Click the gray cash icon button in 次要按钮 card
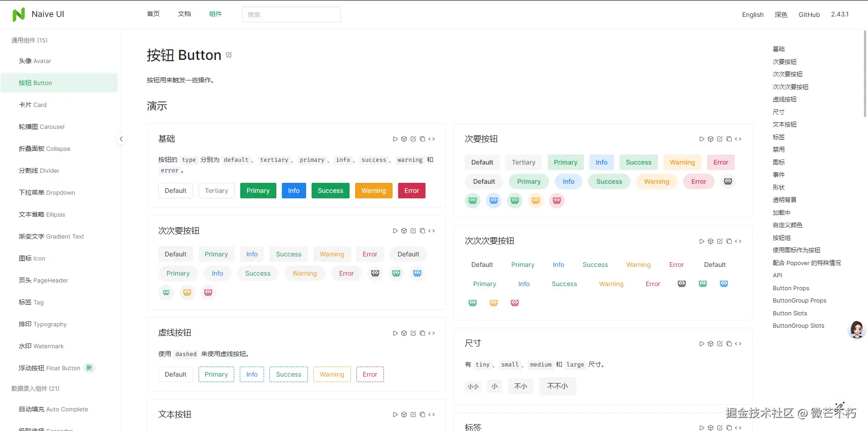Screen dimensions: 868x431 point(728,181)
